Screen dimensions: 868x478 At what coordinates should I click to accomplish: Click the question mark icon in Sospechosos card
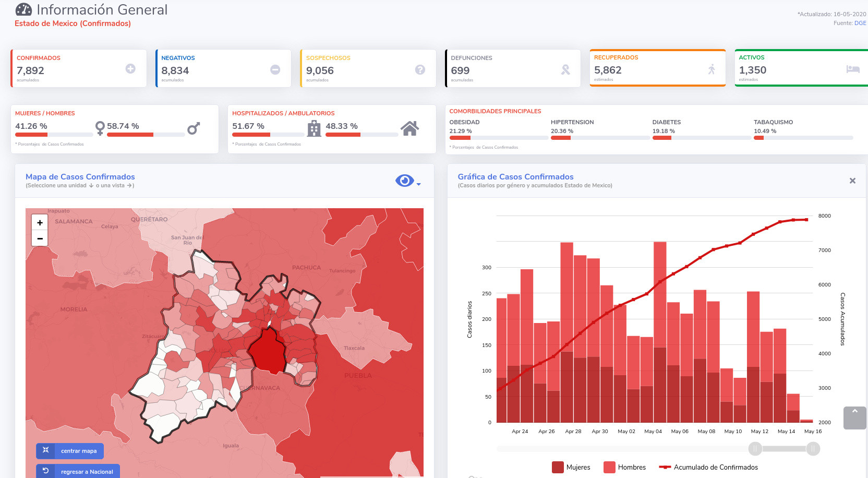tap(420, 69)
